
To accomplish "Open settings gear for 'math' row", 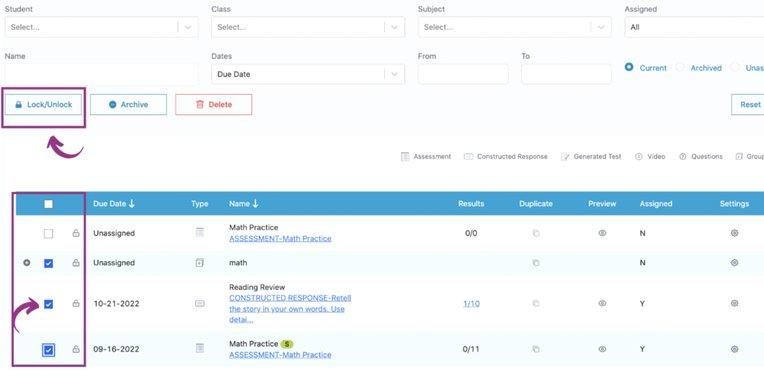I will 734,263.
